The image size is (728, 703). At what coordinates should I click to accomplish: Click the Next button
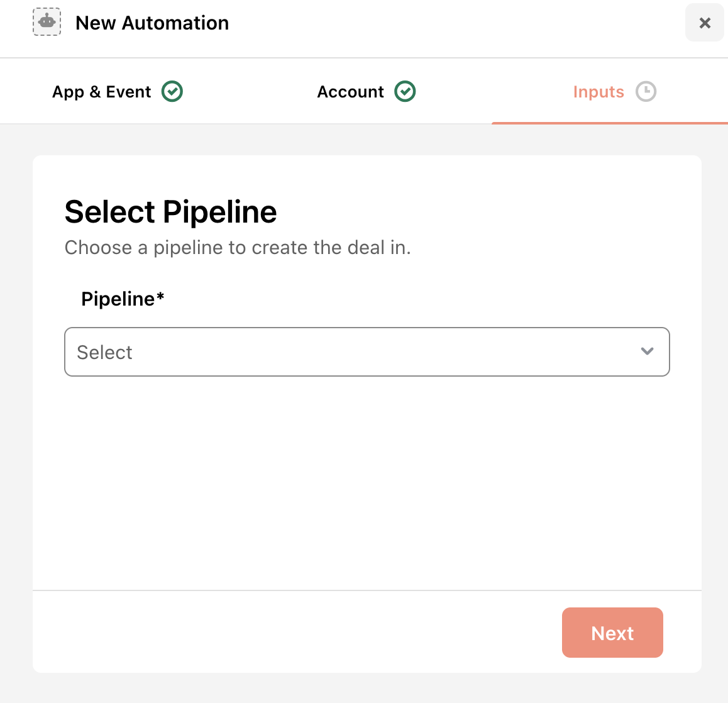(612, 633)
